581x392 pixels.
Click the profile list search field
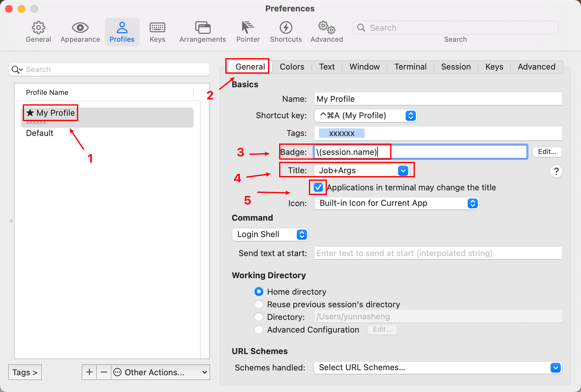(109, 70)
